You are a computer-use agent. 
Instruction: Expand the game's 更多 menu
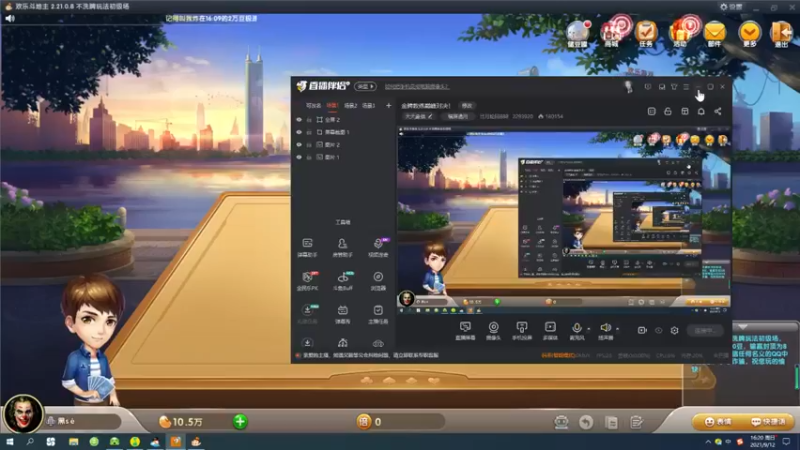(x=749, y=34)
